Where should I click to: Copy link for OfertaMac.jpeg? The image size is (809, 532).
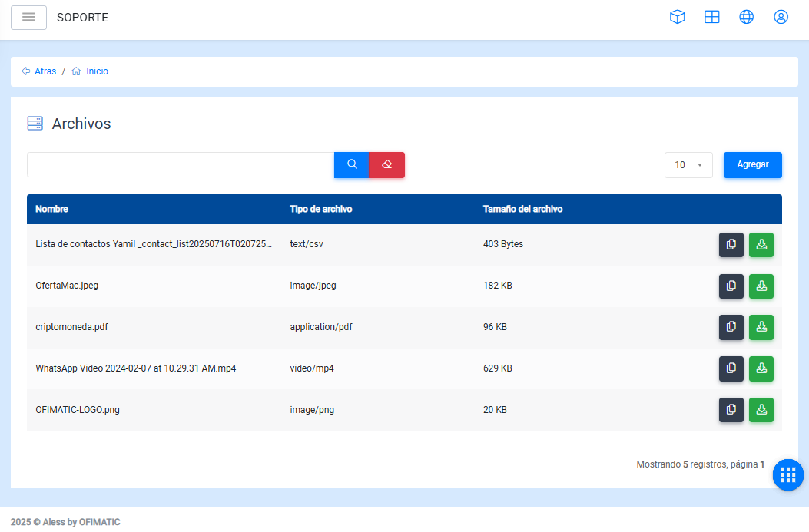(x=731, y=286)
